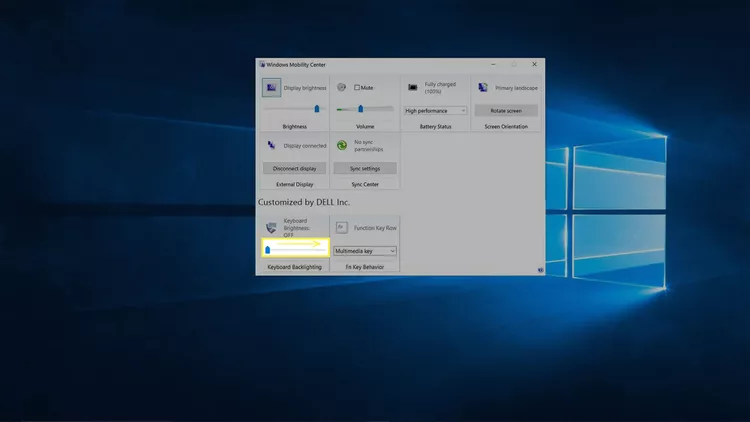The width and height of the screenshot is (750, 422).
Task: Click the Display brightness icon
Action: click(x=271, y=88)
